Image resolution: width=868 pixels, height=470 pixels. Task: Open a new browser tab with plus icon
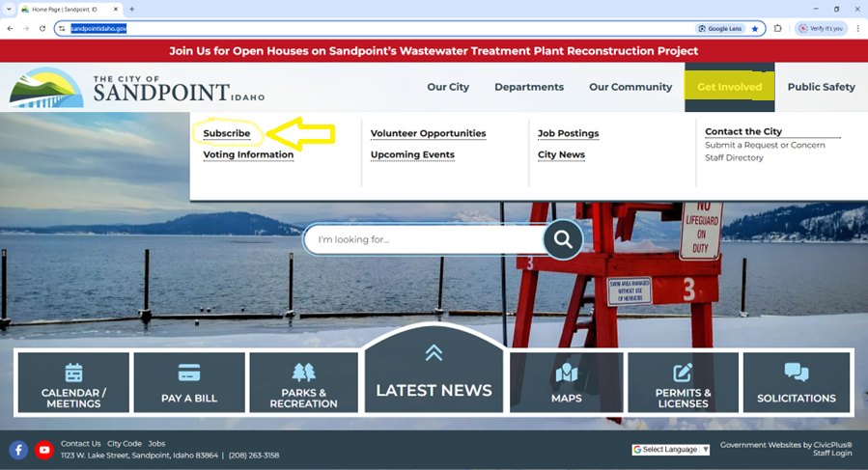point(131,9)
